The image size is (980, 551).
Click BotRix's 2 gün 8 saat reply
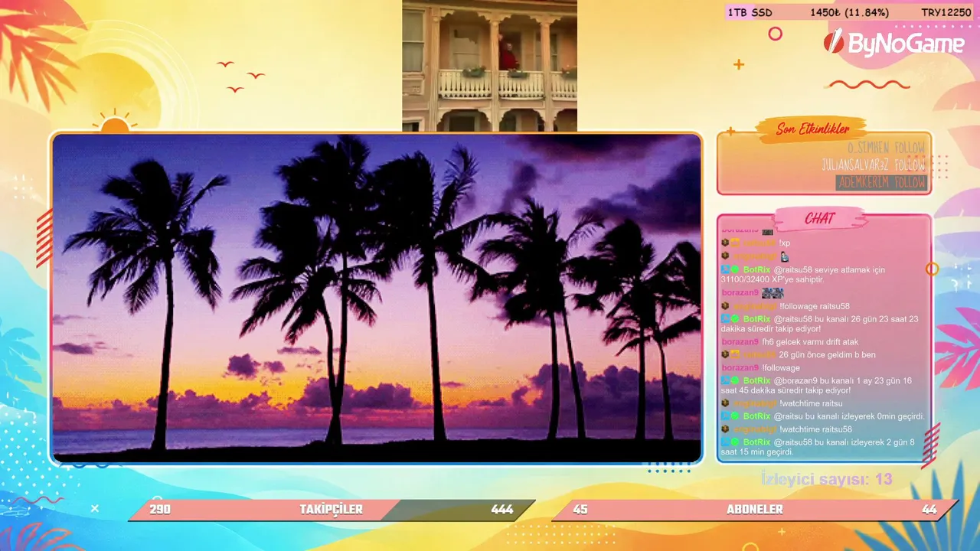(x=818, y=447)
